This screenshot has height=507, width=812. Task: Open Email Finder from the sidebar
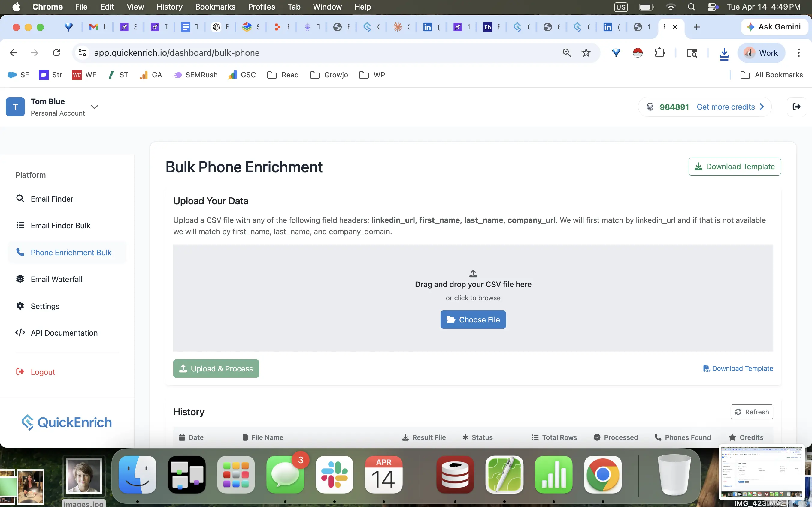pos(52,199)
